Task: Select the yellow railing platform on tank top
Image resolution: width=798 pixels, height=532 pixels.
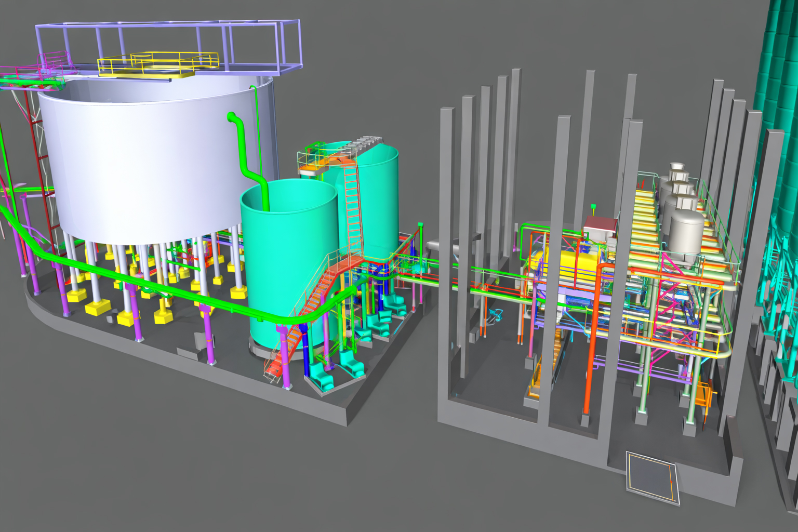Action: (x=156, y=65)
